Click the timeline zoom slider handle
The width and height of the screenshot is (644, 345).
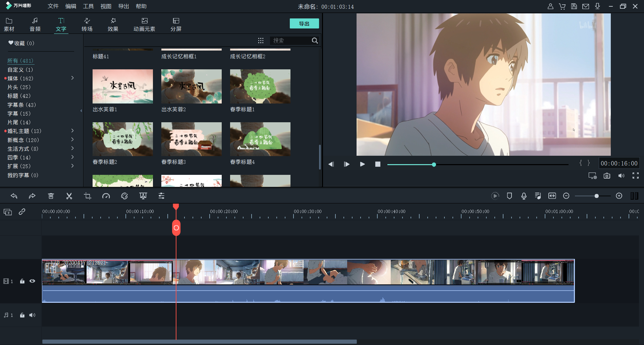[596, 196]
